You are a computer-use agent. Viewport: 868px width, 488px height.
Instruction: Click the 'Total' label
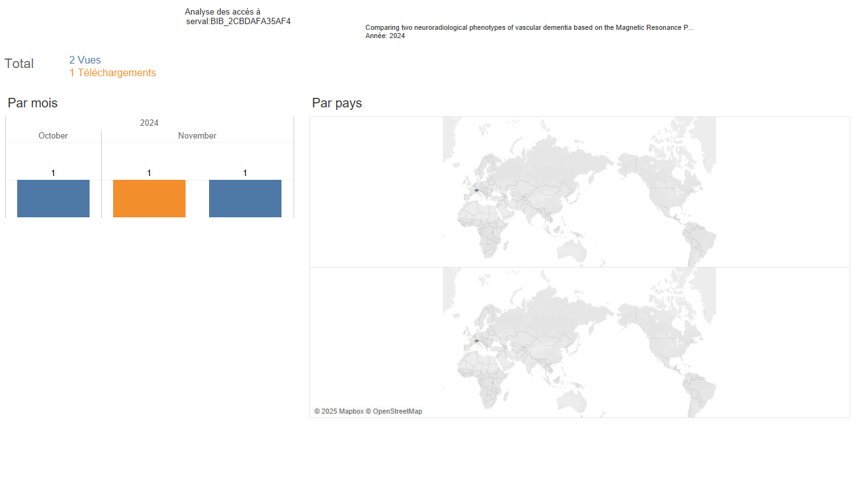tap(19, 64)
